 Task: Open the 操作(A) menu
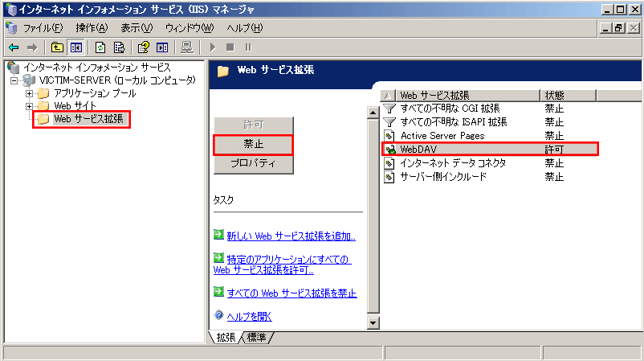(x=92, y=28)
